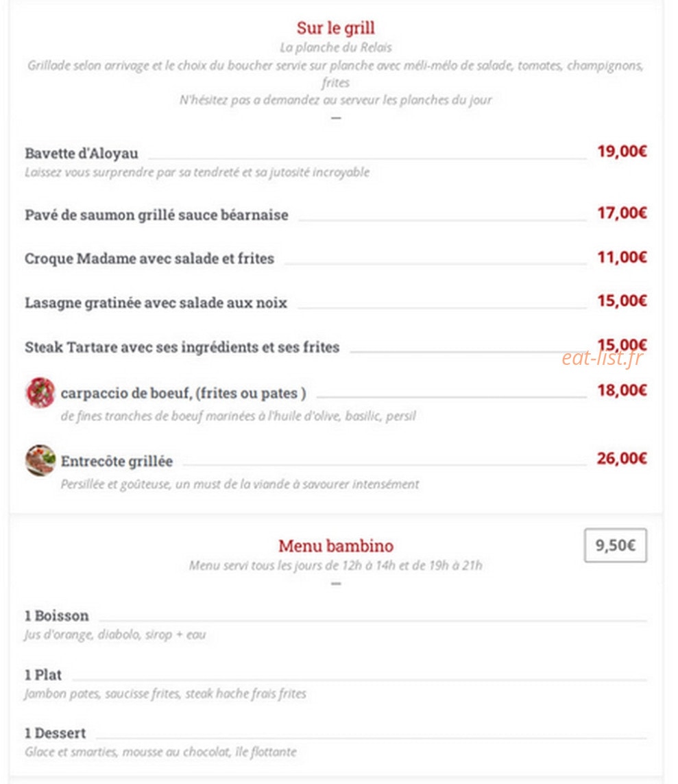Click the Entrecôte grillée item title
Screen dimensions: 678x784
pos(117,461)
